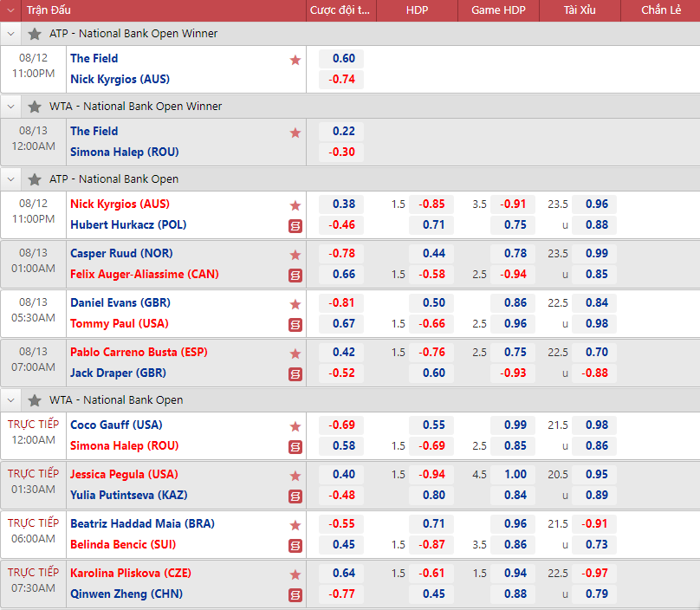This screenshot has width=700, height=610.
Task: Toggle favorite star for Pliskova vs Qinwen Zheng
Action: coord(295,574)
